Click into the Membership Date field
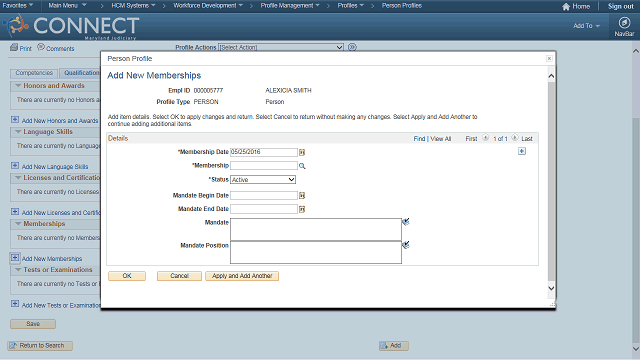Screen dimensions: 640x360 (x=264, y=152)
